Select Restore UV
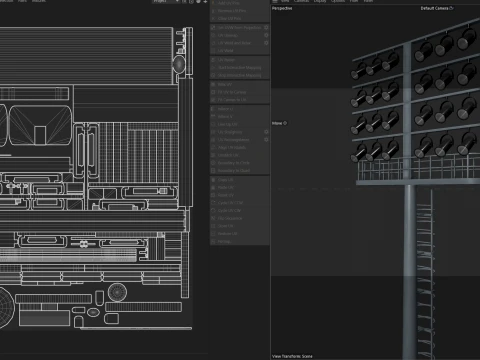Image resolution: width=480 pixels, height=360 pixels. coord(239,233)
